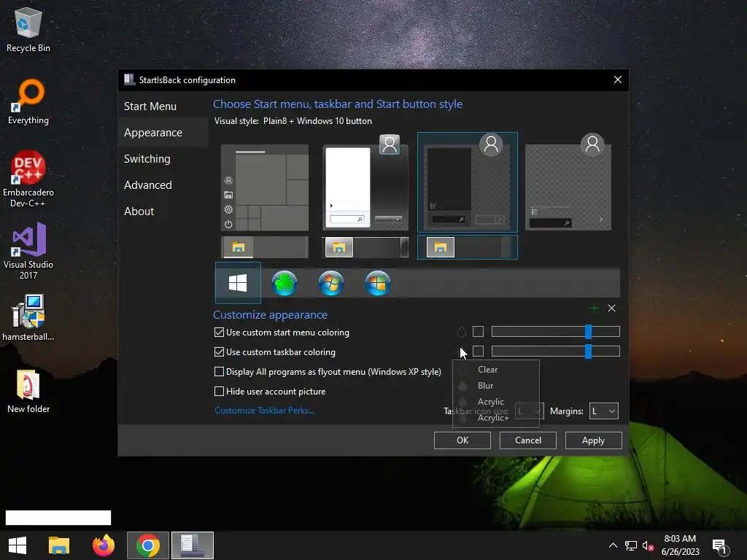Choose Acrylic from the popup menu
Viewport: 747px width, 560px height.
tap(496, 402)
